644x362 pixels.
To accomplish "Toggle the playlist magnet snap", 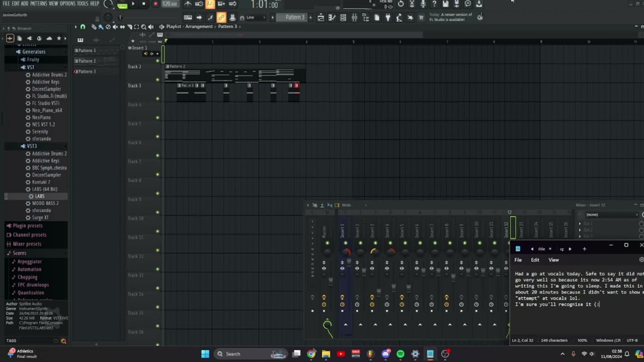I will [x=83, y=27].
